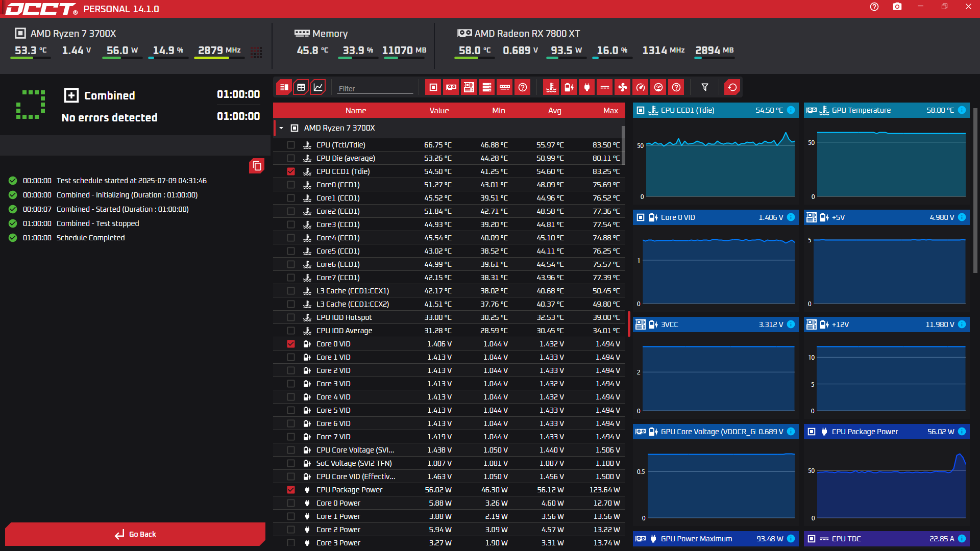Click the memory usage bar under 33.9 %
The width and height of the screenshot is (980, 551).
[x=358, y=58]
